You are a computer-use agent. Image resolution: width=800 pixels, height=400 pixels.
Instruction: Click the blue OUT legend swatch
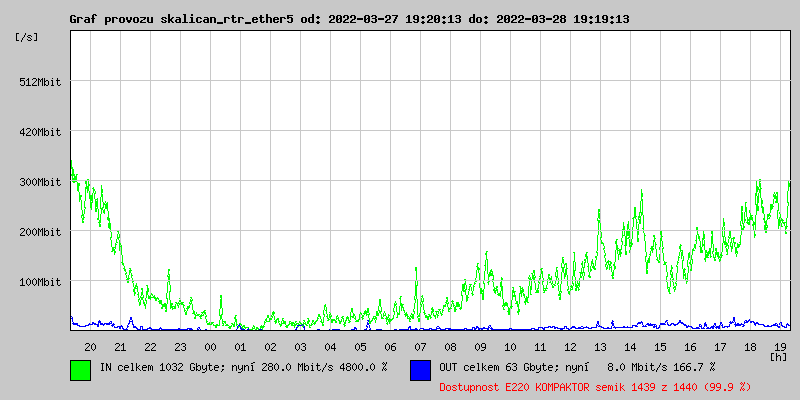[x=420, y=370]
